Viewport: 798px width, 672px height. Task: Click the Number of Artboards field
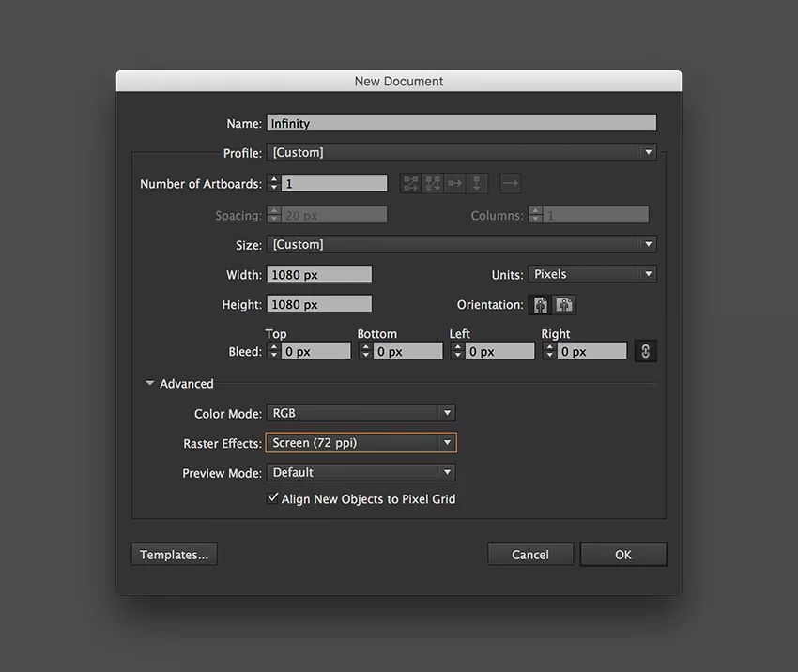334,183
